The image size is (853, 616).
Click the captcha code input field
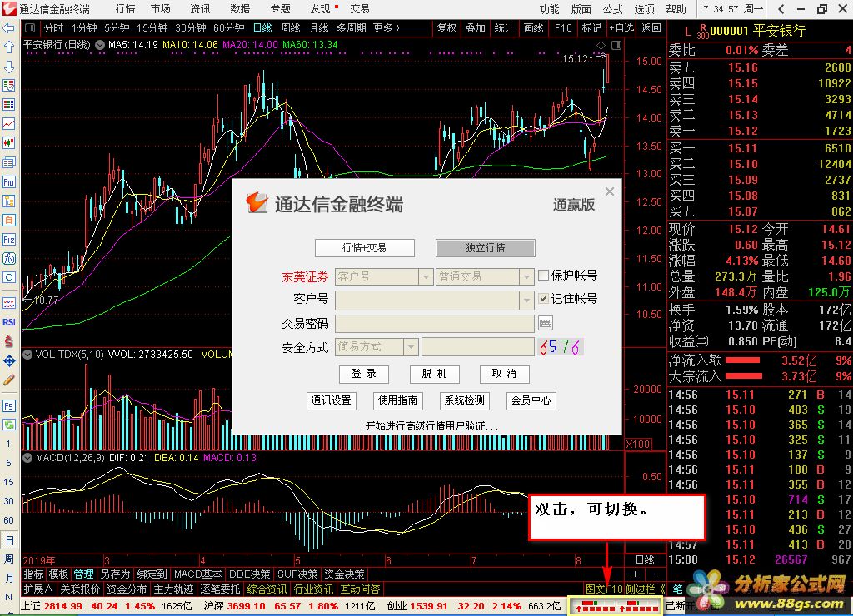477,346
